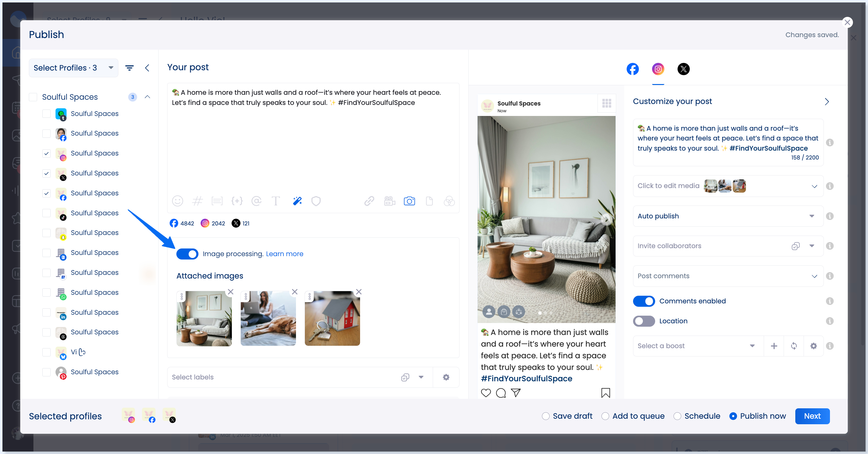
Task: Switch to the Facebook preview tab
Action: [632, 69]
